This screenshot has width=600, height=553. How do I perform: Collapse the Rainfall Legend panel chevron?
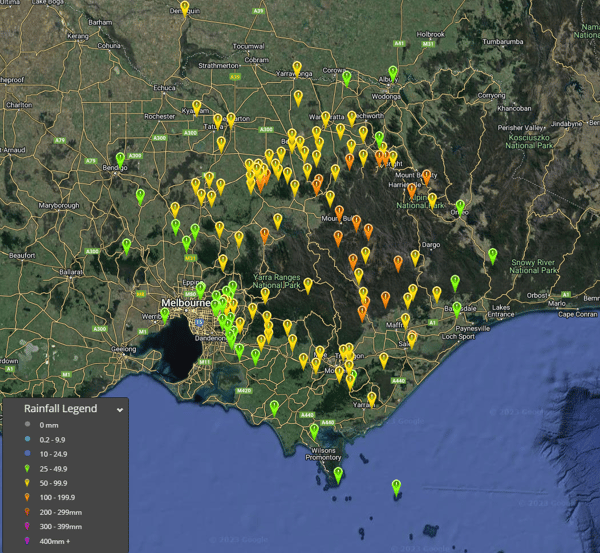tap(119, 409)
